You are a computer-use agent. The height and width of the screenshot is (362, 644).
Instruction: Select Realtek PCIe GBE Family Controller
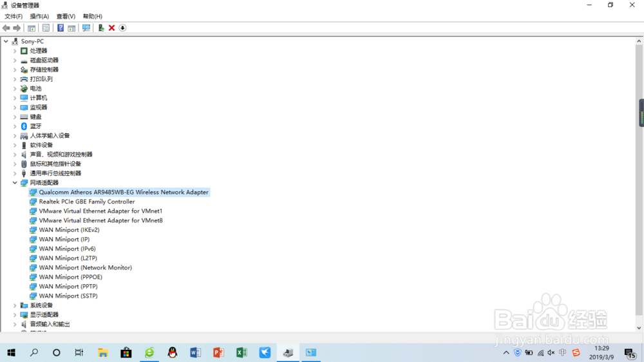[87, 202]
